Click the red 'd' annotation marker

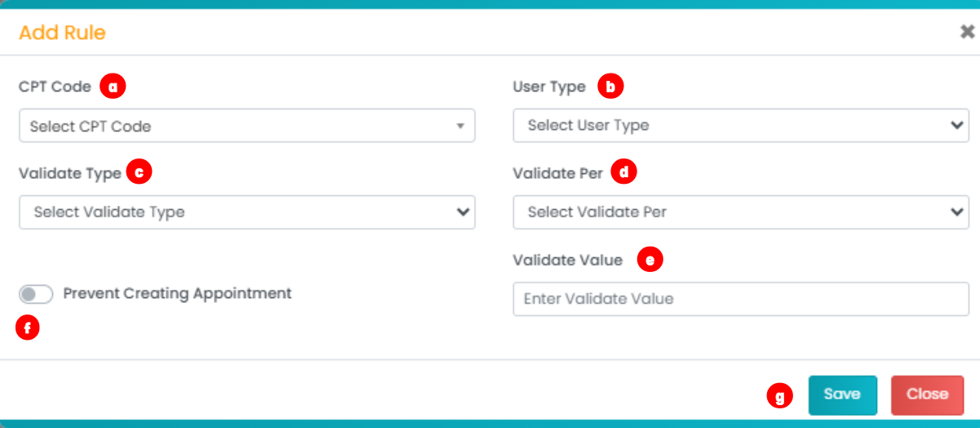pyautogui.click(x=624, y=173)
